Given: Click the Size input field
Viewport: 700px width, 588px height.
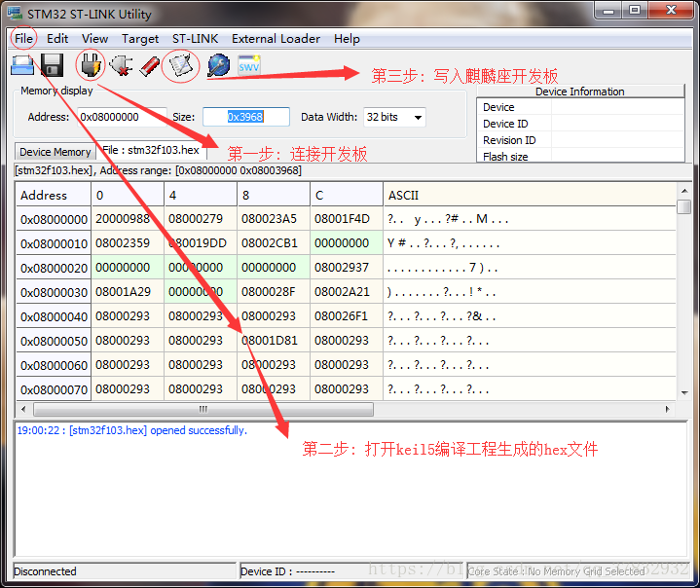Looking at the screenshot, I should (x=246, y=117).
